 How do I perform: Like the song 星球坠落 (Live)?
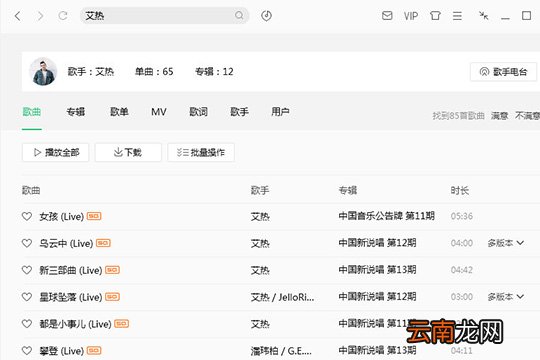[x=27, y=297]
